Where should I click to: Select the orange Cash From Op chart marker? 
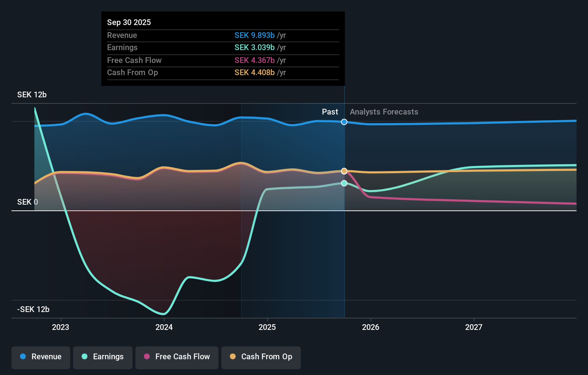(x=344, y=171)
